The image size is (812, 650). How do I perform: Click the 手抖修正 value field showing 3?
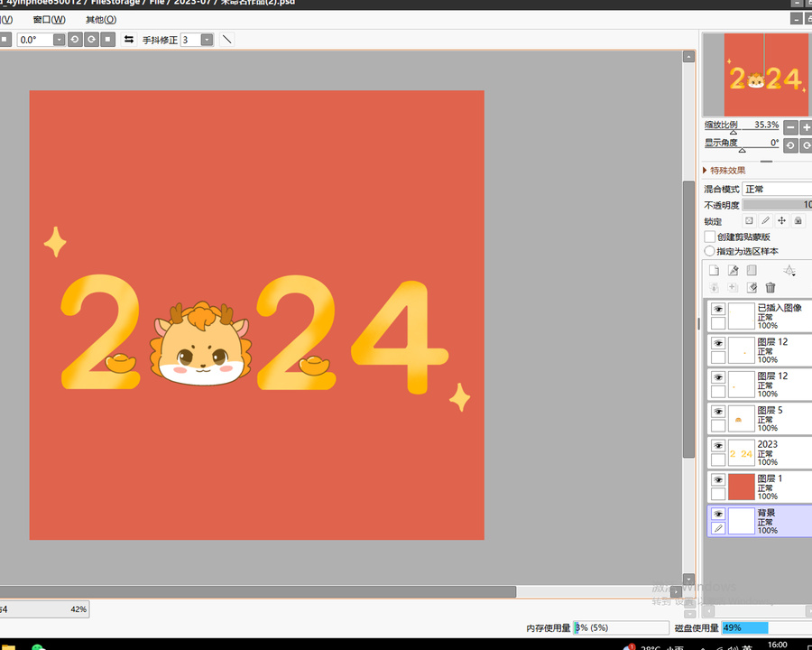[x=190, y=40]
